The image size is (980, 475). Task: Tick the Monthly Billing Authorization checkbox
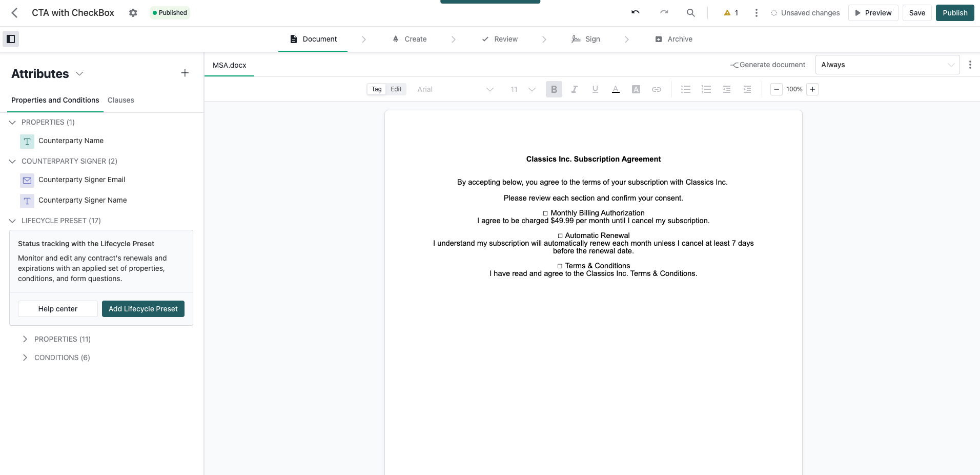click(x=545, y=213)
